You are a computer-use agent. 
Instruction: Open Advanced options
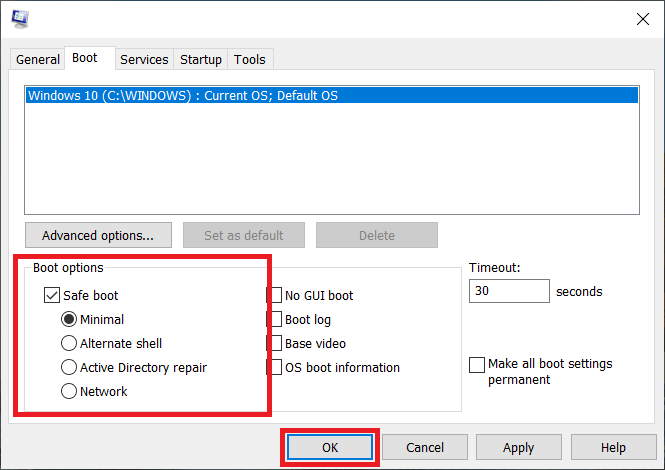[98, 236]
